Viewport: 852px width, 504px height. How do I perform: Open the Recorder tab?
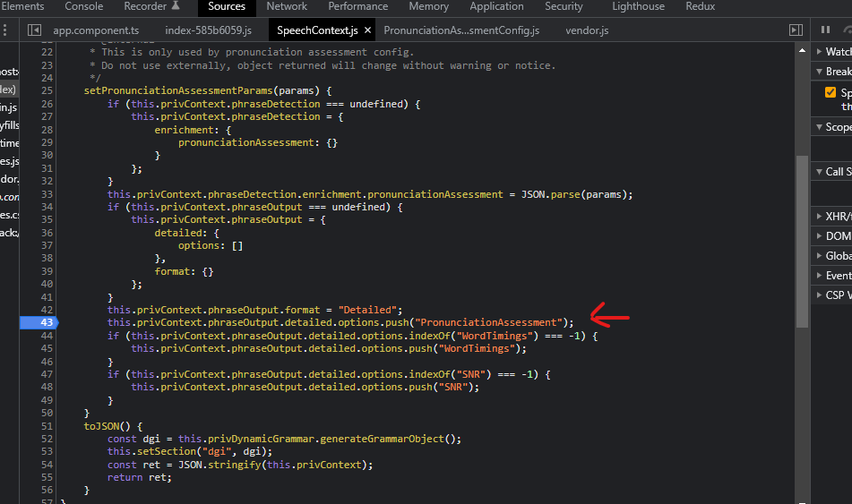click(x=151, y=6)
